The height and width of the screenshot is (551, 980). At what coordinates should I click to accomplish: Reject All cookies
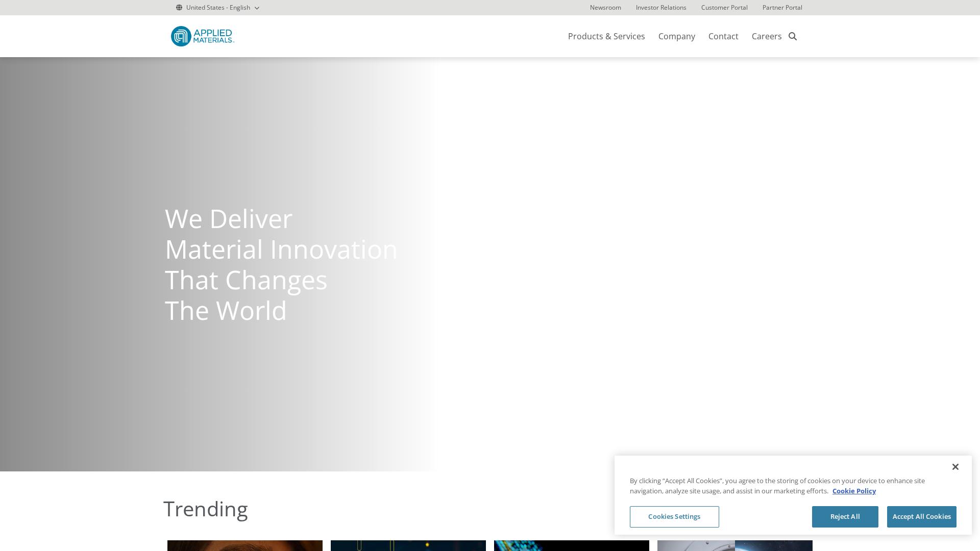845,517
